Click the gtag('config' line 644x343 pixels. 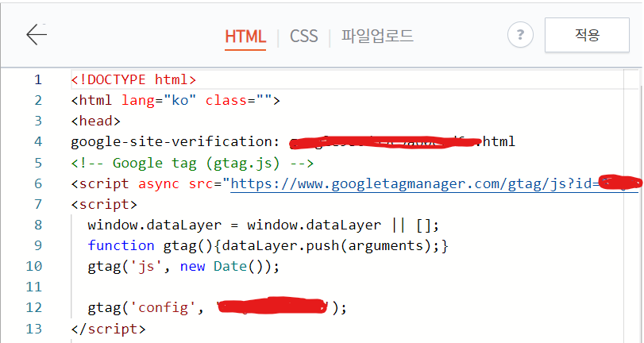point(218,308)
